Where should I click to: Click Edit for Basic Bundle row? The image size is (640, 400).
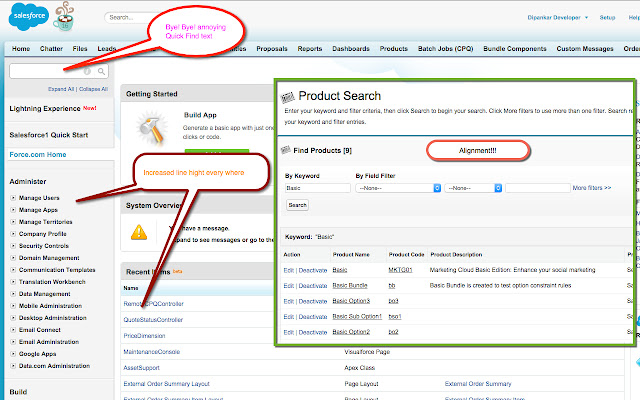click(x=288, y=286)
